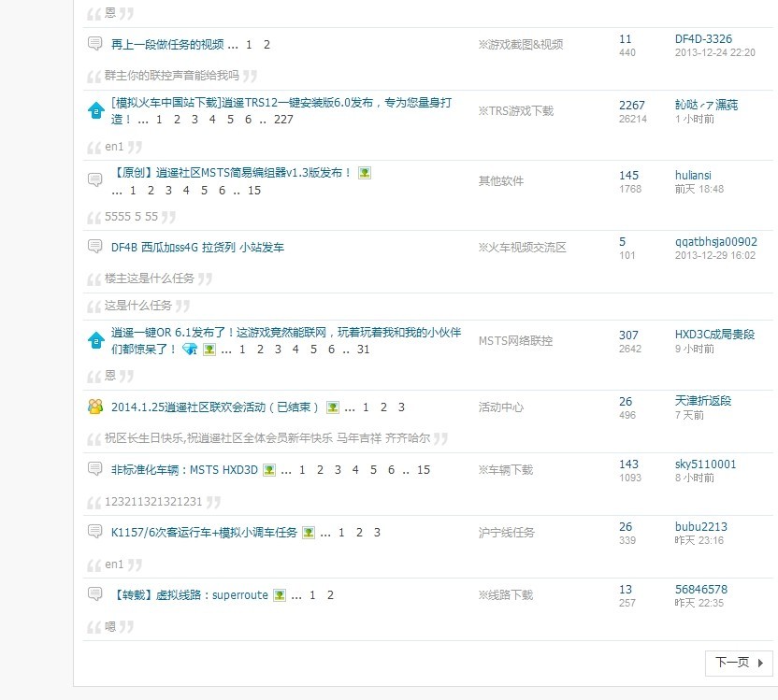This screenshot has height=700, width=778.
Task: Open the ※TRS游戏下载 forum category
Action: (515, 111)
